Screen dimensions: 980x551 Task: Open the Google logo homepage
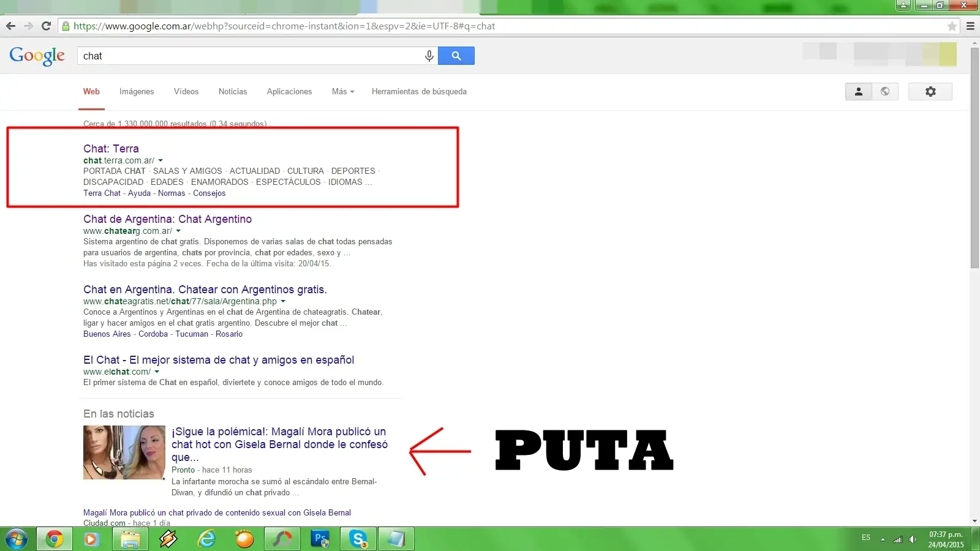tap(37, 56)
